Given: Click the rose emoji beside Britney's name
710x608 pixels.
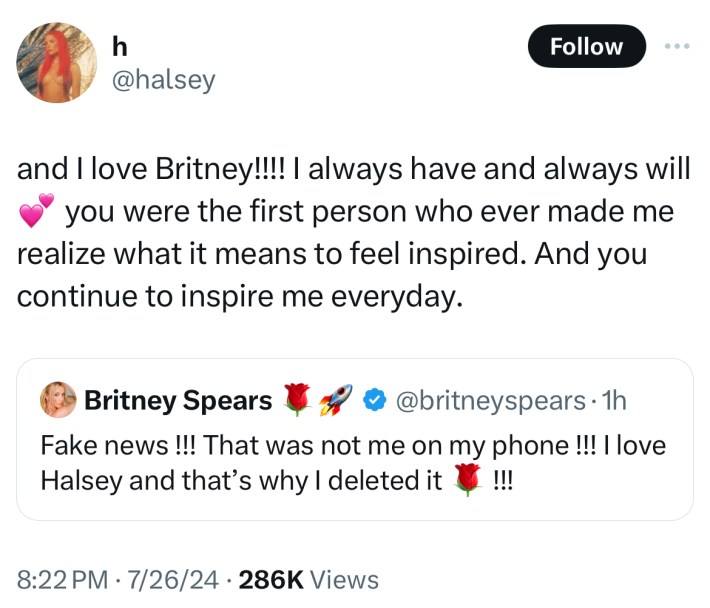Looking at the screenshot, I should click(298, 401).
